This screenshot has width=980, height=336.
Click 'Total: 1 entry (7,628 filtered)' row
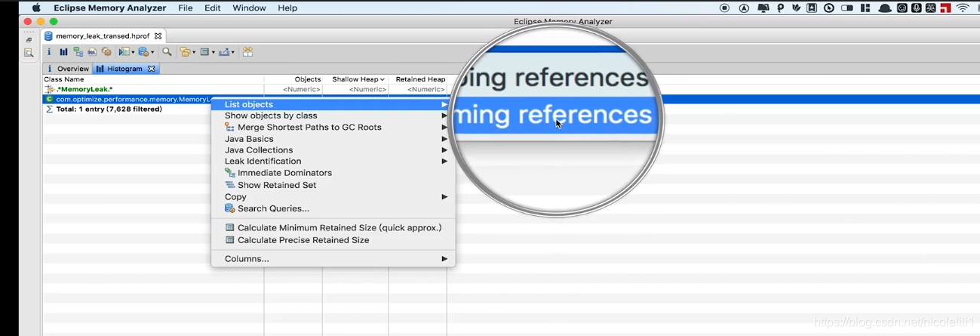point(109,109)
